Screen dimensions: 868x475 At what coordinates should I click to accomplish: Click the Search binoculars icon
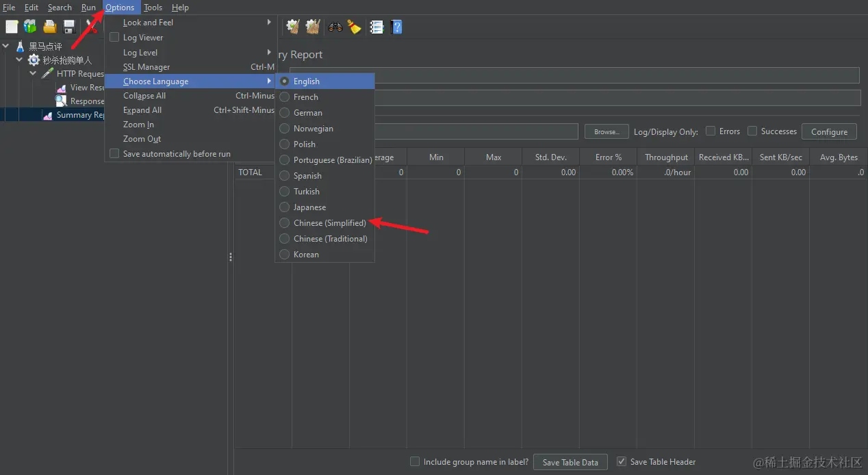point(335,27)
